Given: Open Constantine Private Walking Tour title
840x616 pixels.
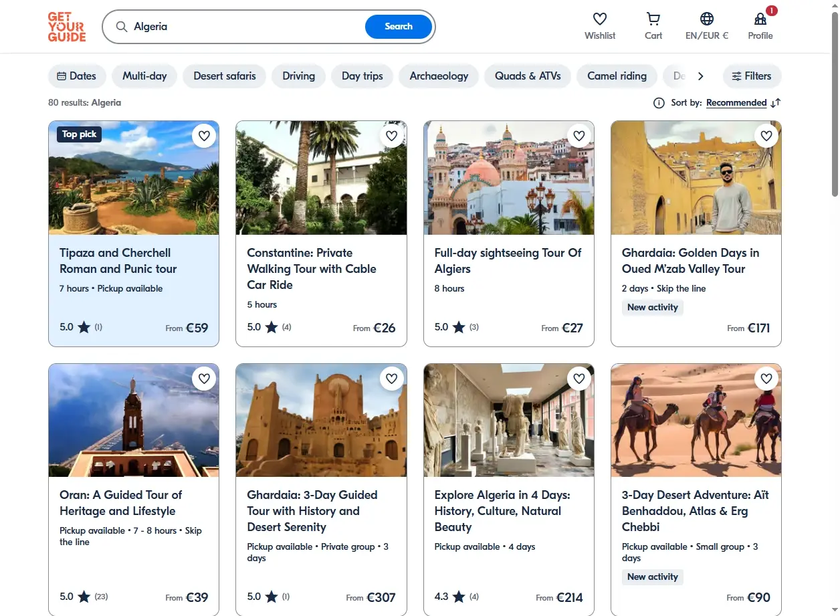Looking at the screenshot, I should pos(312,269).
